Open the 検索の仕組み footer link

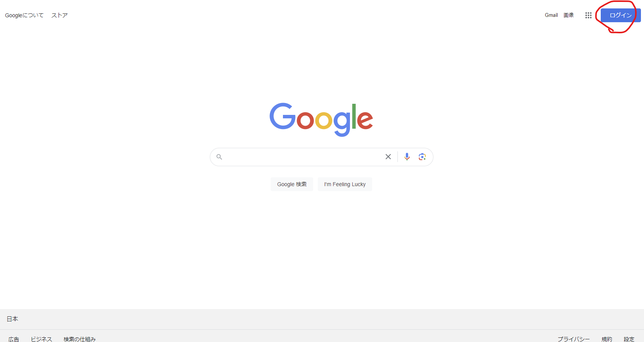(80, 339)
